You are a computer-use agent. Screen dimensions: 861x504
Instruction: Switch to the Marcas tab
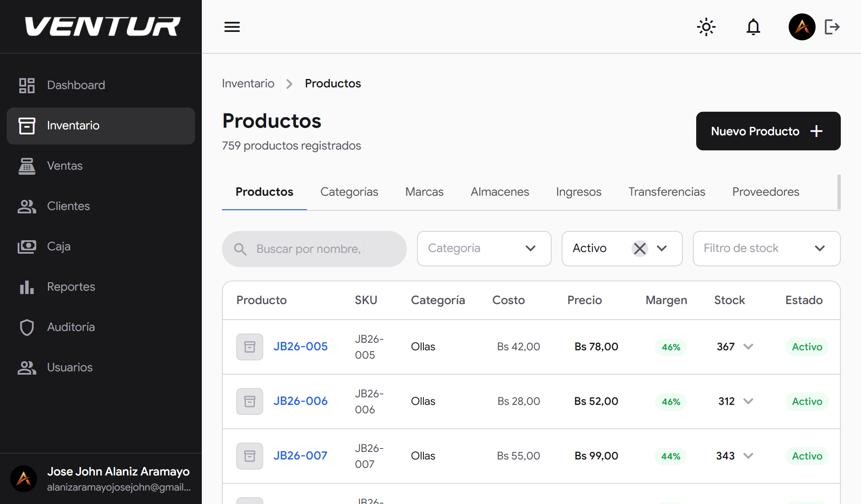coord(424,192)
